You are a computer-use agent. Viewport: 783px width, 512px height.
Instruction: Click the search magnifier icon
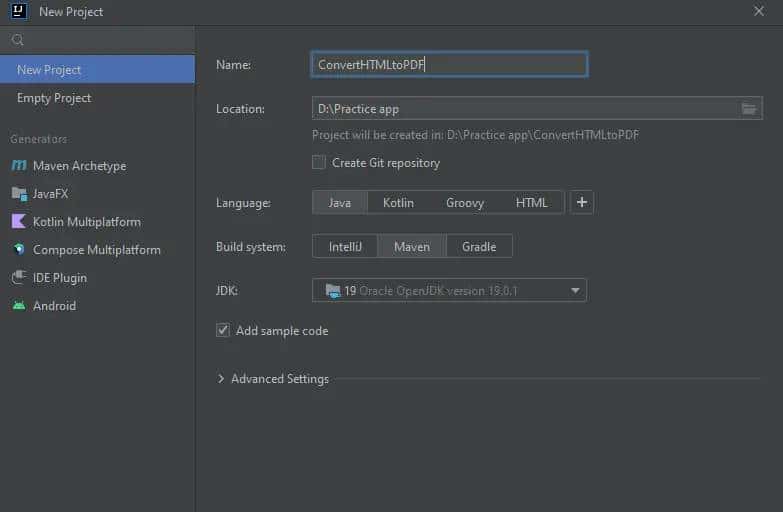(x=17, y=40)
